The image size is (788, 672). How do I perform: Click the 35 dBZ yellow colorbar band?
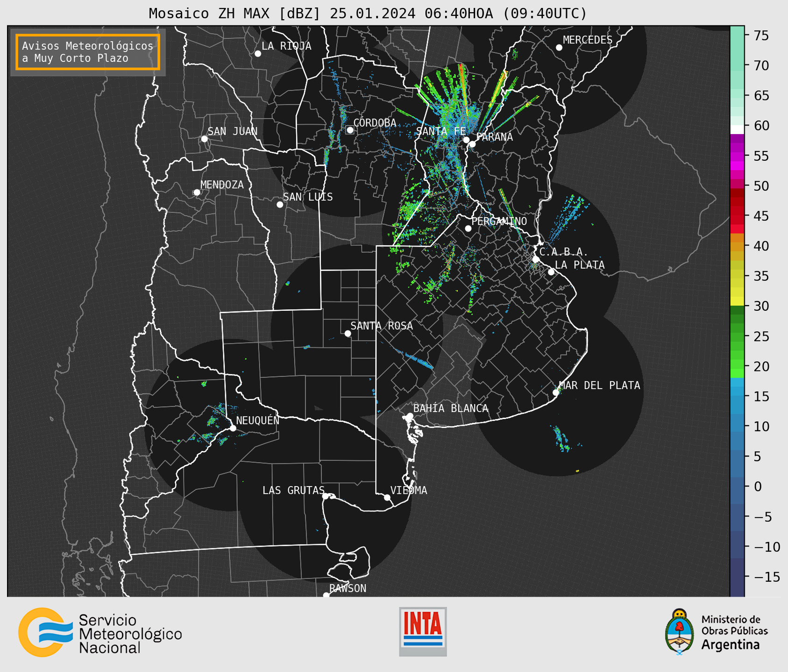(737, 276)
